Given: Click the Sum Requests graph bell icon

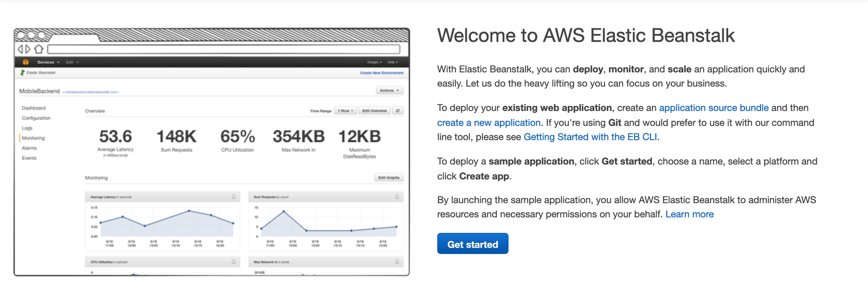Looking at the screenshot, I should (397, 197).
